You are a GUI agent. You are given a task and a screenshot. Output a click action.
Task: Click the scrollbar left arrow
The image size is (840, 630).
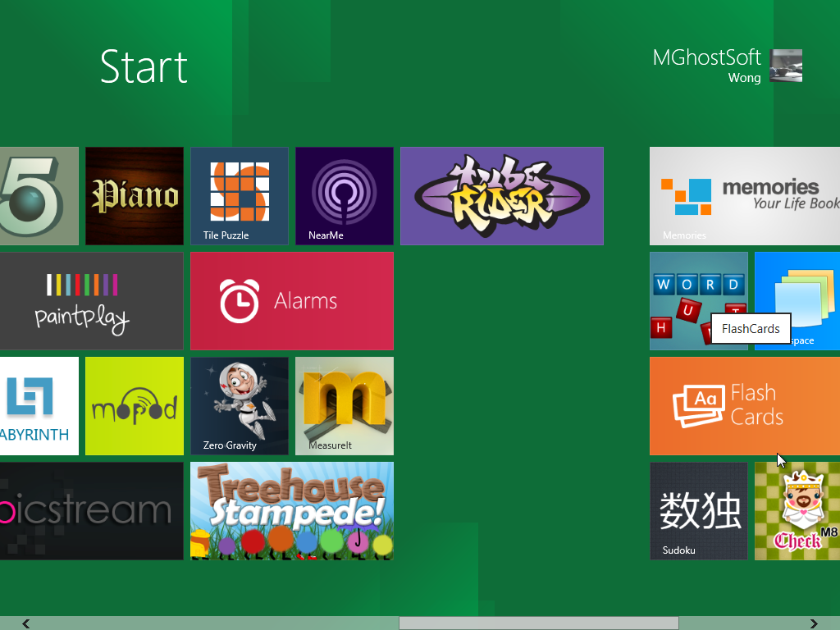pyautogui.click(x=26, y=623)
